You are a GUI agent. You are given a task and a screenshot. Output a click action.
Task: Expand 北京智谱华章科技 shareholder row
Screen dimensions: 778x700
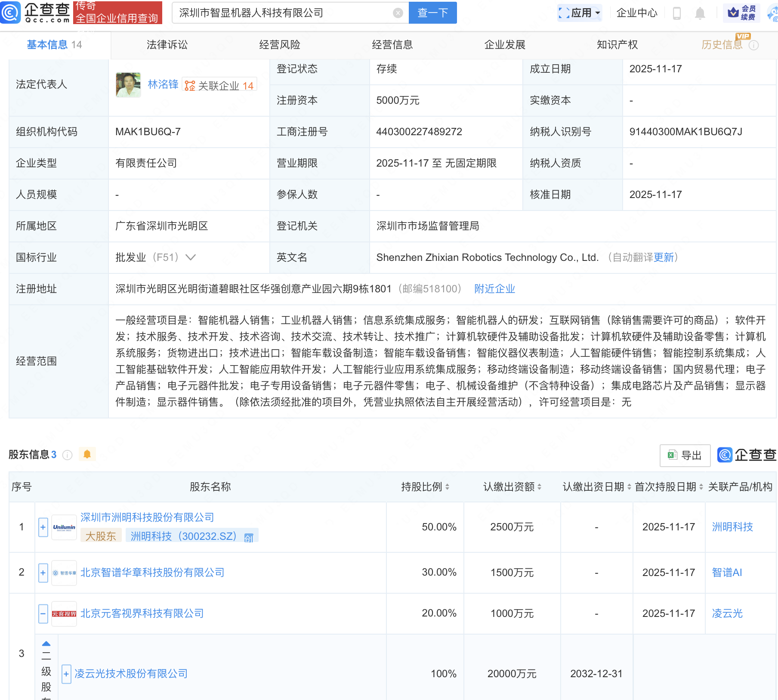click(x=43, y=573)
